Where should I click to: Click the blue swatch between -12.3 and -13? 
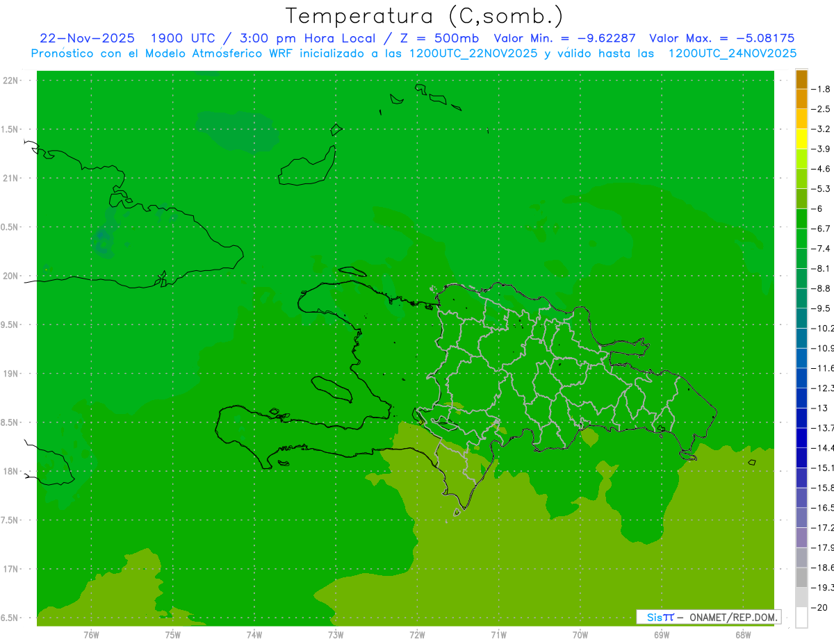pos(801,398)
